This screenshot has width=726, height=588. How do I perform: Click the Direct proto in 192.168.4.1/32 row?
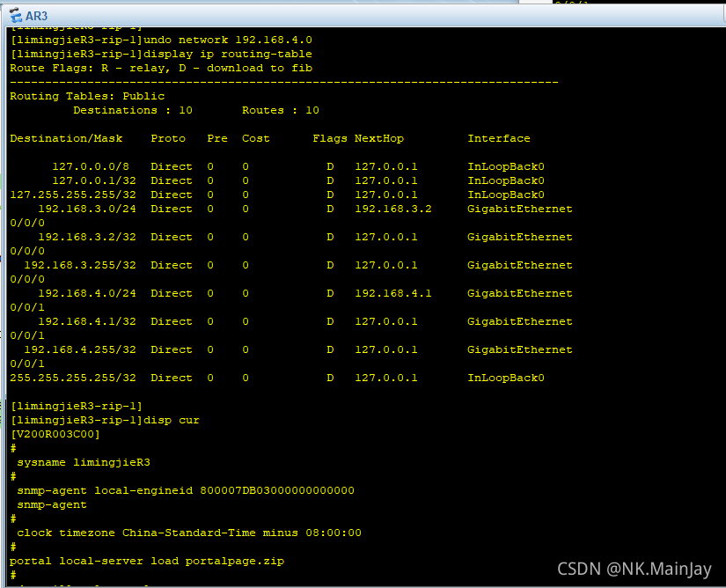click(172, 321)
